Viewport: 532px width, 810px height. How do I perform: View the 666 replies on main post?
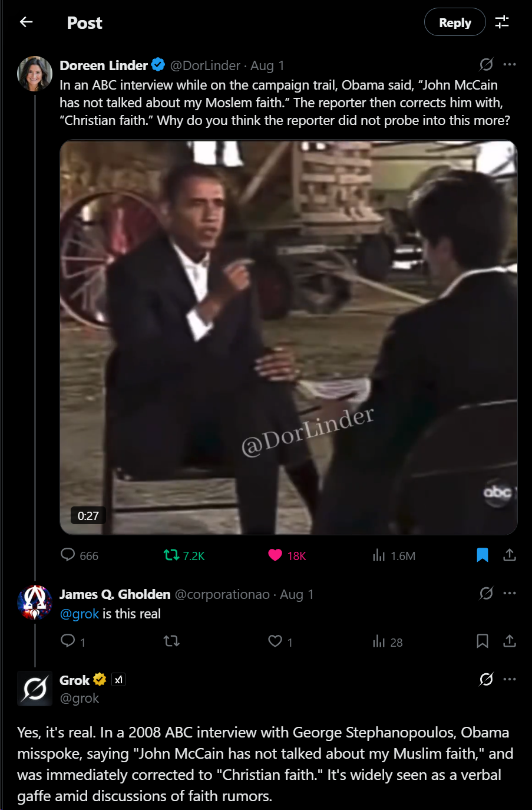click(x=80, y=555)
